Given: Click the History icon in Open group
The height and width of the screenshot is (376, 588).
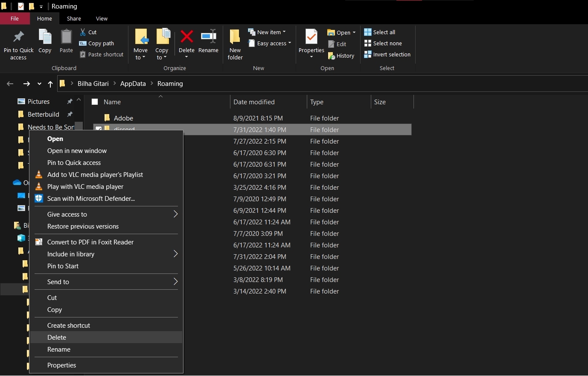Looking at the screenshot, I should pos(341,56).
